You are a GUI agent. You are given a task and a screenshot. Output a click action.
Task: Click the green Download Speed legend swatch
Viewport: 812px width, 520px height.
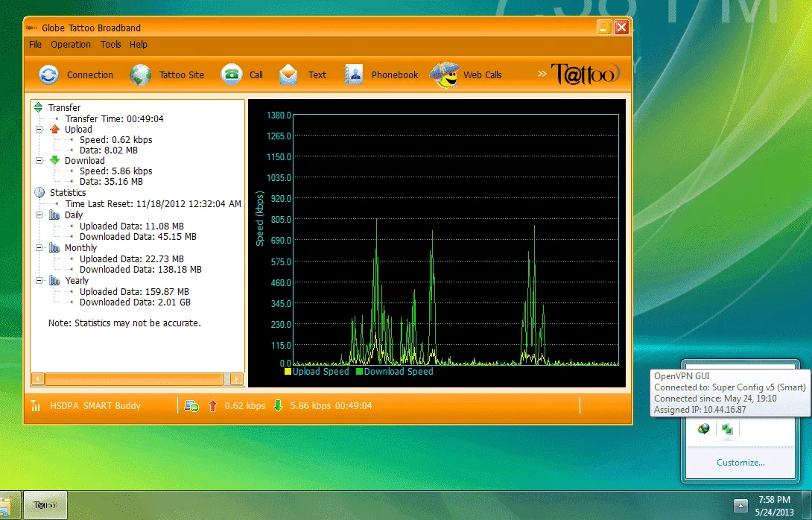coord(359,371)
